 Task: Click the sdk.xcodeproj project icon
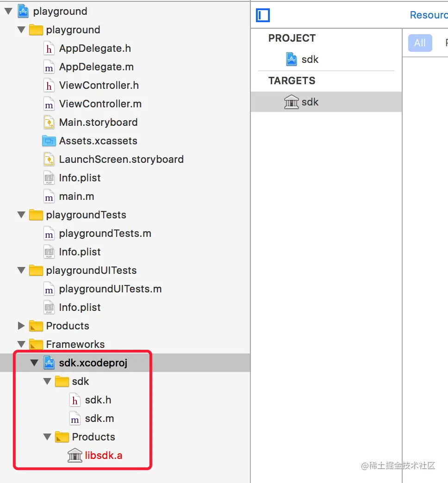tap(49, 363)
